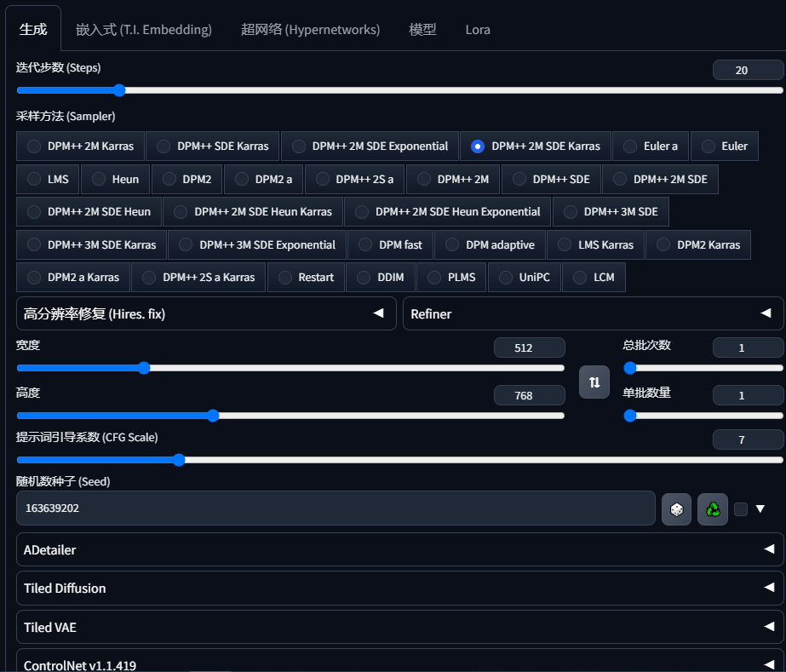Select the Euler a sampler
786x672 pixels.
coord(651,146)
